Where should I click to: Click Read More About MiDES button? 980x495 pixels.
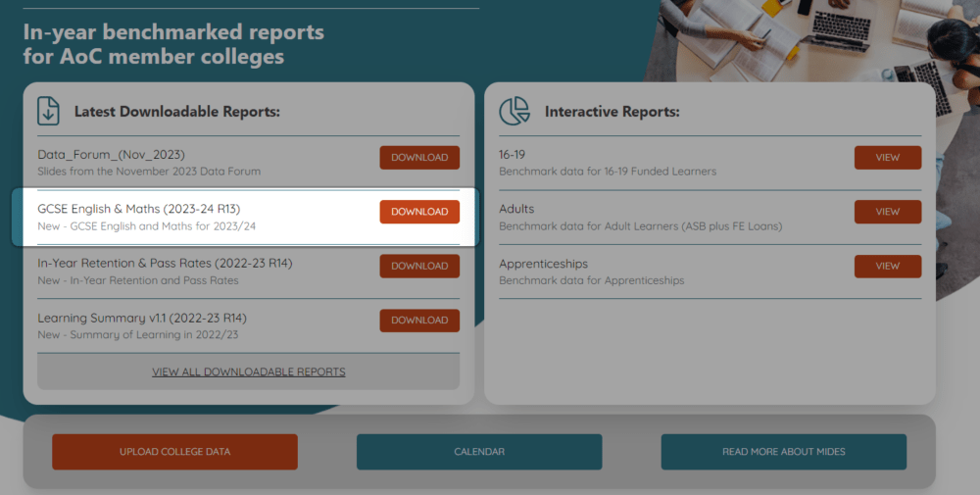pyautogui.click(x=783, y=452)
